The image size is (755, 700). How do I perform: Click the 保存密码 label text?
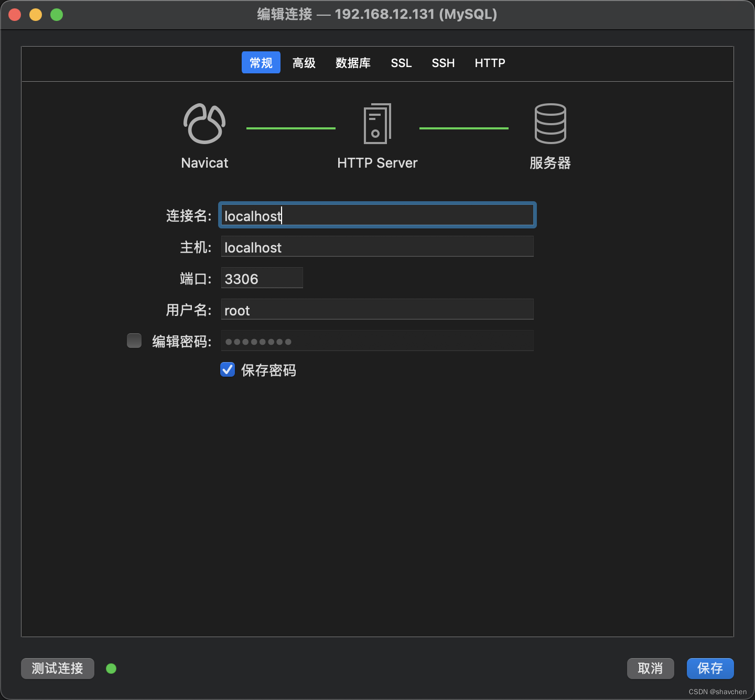(x=268, y=370)
